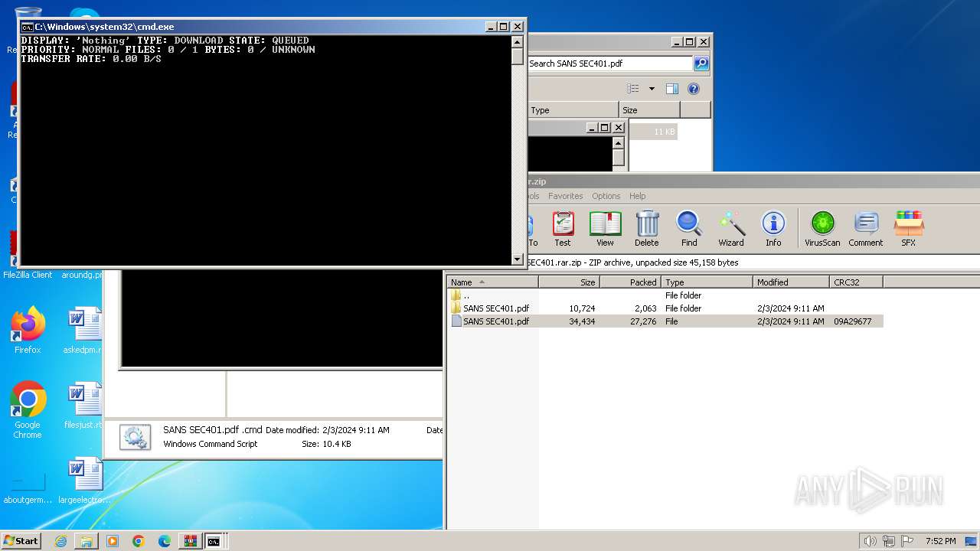Launch Internet Explorer from taskbar
Image resolution: width=980 pixels, height=551 pixels.
[60, 541]
